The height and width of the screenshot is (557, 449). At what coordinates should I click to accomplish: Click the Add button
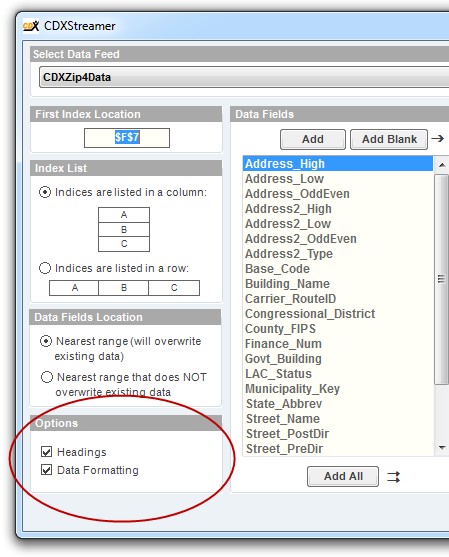coord(313,139)
